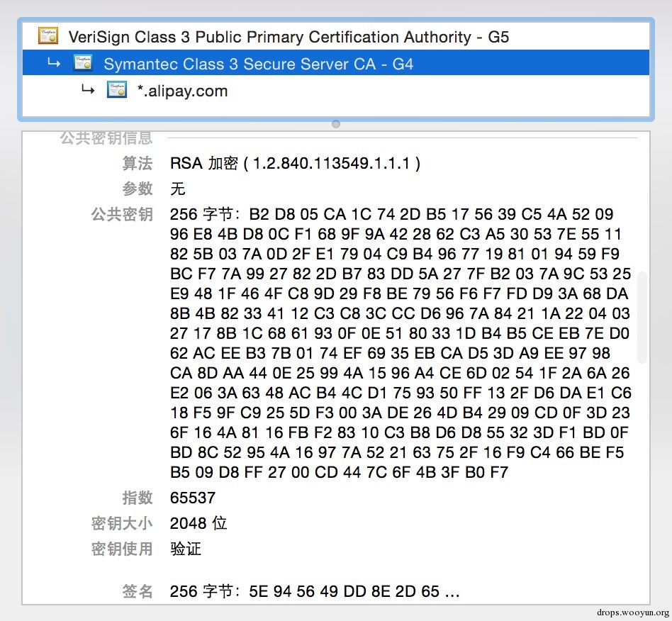Click the exponent value 65537
The width and height of the screenshot is (672, 621).
point(192,498)
